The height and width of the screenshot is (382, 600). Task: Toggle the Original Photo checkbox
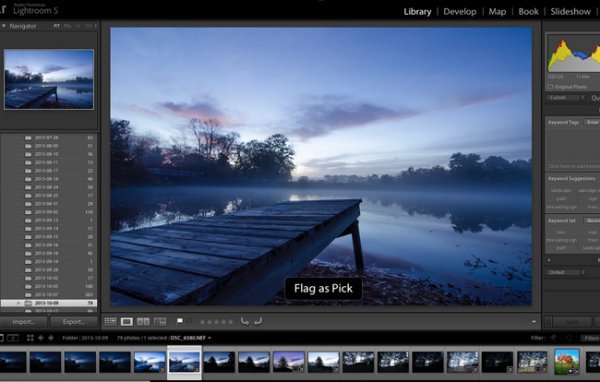550,87
